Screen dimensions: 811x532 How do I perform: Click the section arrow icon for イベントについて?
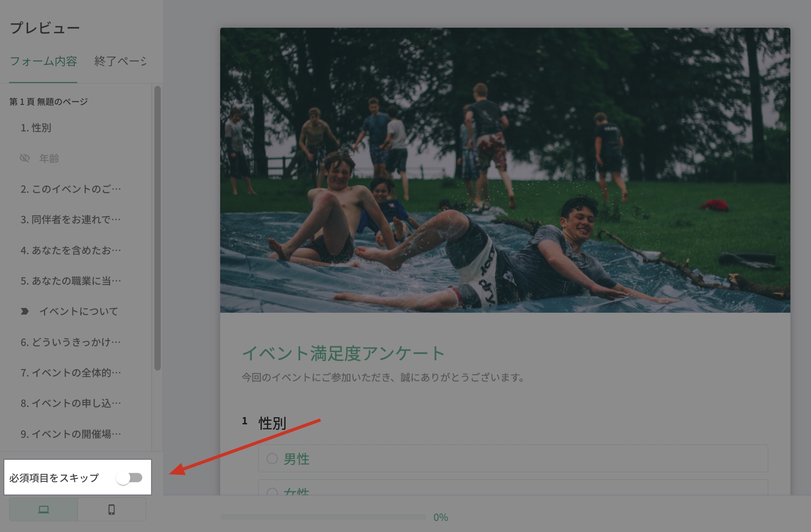[25, 312]
